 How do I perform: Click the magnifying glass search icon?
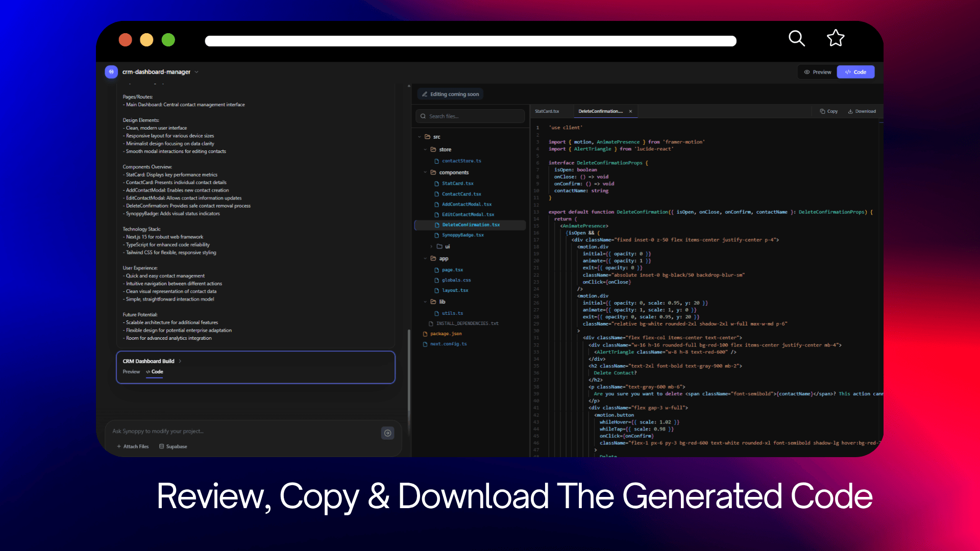pos(796,38)
